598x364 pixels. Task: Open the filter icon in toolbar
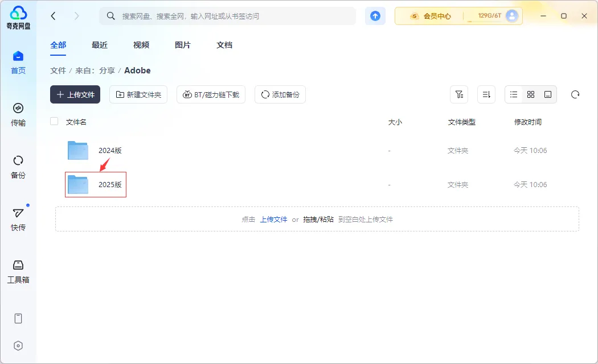point(459,94)
